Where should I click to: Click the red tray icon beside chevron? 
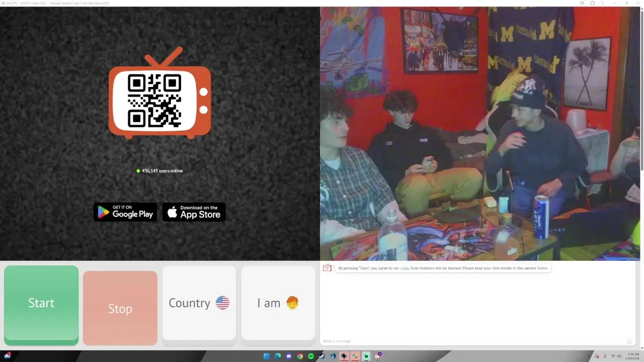point(597,356)
